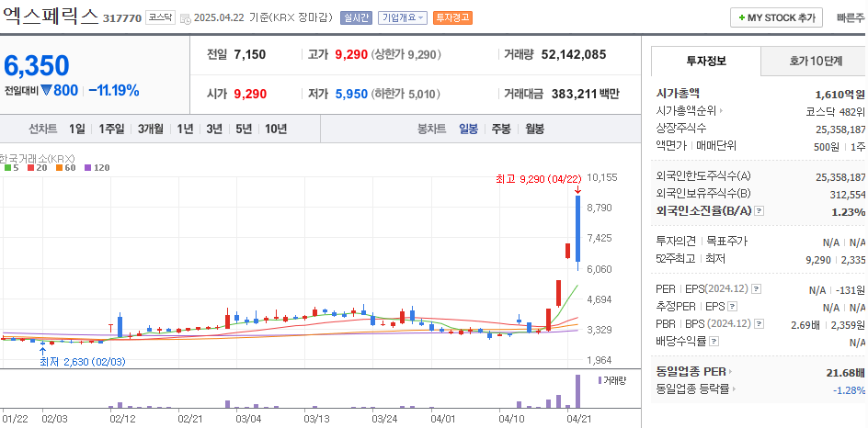Click the 52주최고 value 9,290
The image size is (868, 428).
(x=818, y=259)
